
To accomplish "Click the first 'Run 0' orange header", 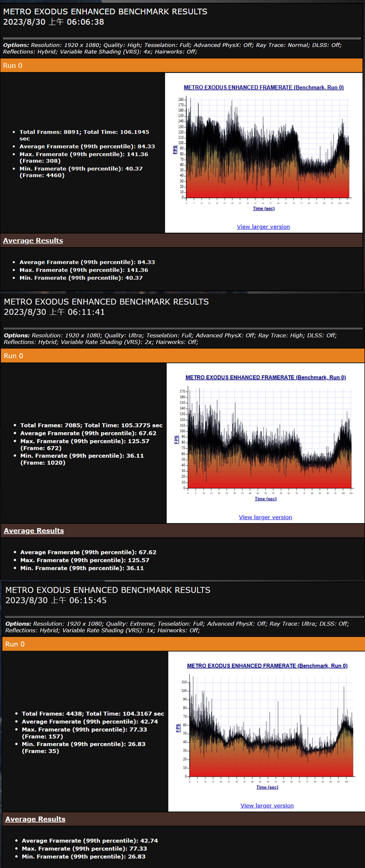I will [182, 65].
